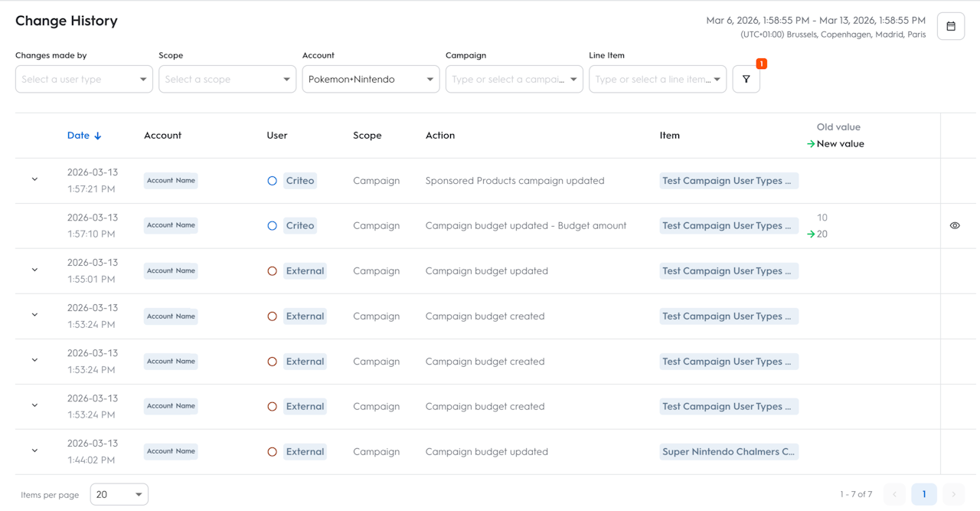Image resolution: width=980 pixels, height=511 pixels.
Task: Open the Changes made by user type dropdown
Action: pyautogui.click(x=83, y=79)
